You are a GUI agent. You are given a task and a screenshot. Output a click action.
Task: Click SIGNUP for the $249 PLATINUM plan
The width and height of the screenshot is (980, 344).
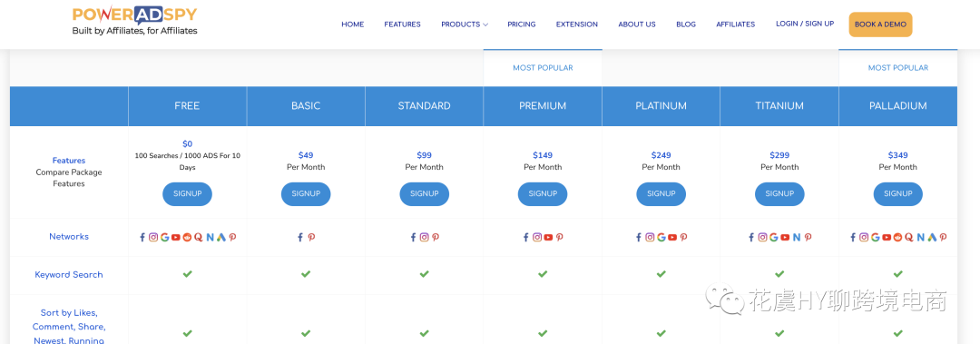click(661, 194)
